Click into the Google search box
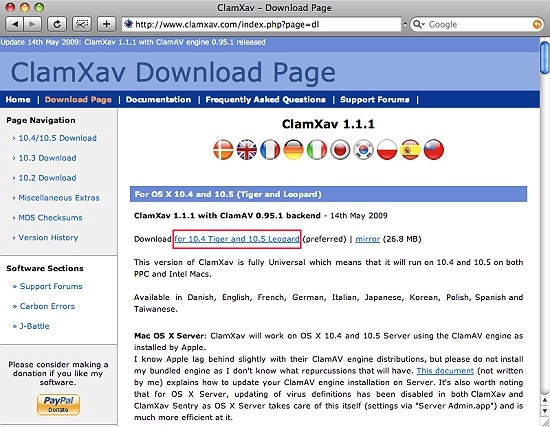 pyautogui.click(x=478, y=24)
